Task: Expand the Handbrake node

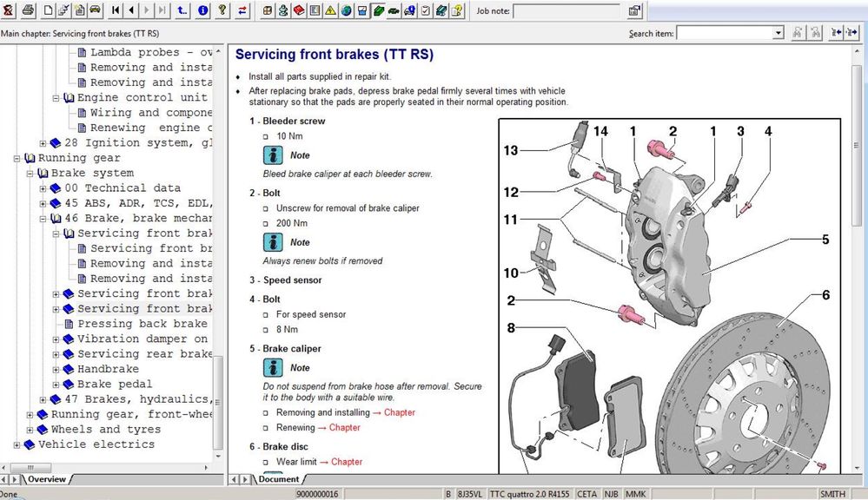Action: [x=56, y=370]
